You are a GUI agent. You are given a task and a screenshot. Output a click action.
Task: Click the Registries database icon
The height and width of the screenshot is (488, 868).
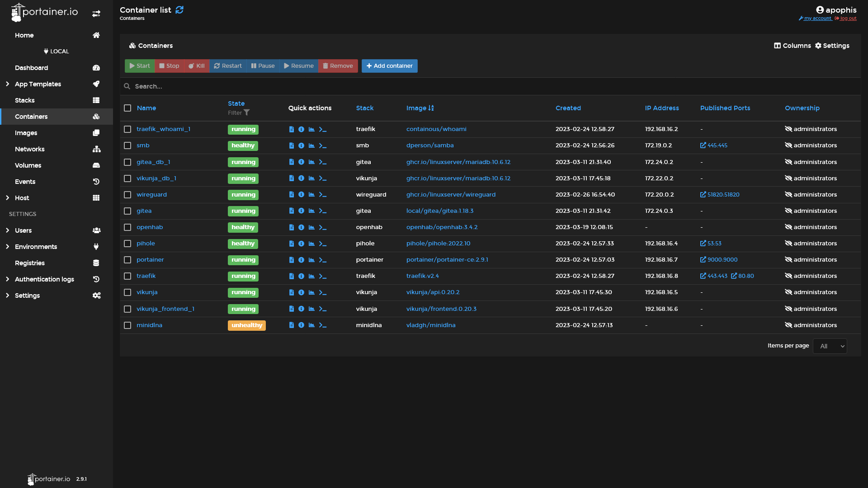point(96,263)
